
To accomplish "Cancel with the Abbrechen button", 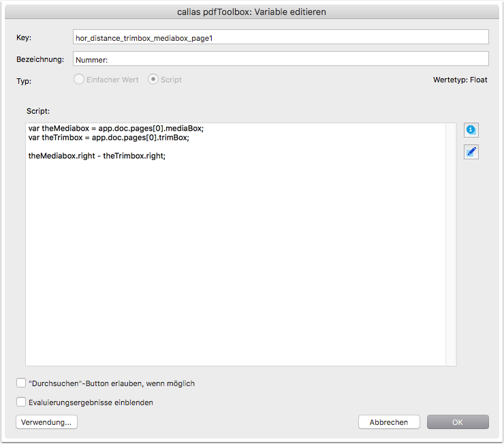I will [389, 422].
